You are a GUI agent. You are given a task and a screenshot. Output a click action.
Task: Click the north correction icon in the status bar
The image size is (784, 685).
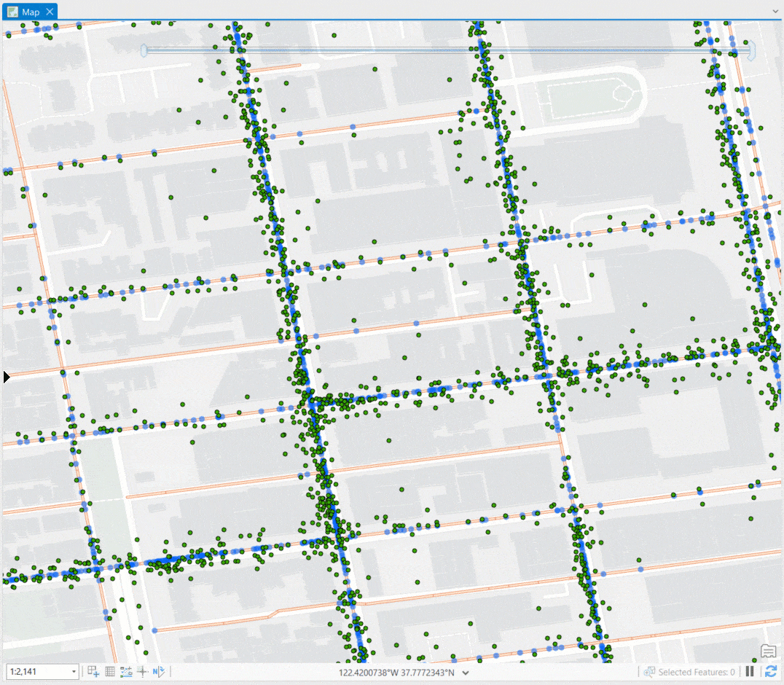[159, 671]
